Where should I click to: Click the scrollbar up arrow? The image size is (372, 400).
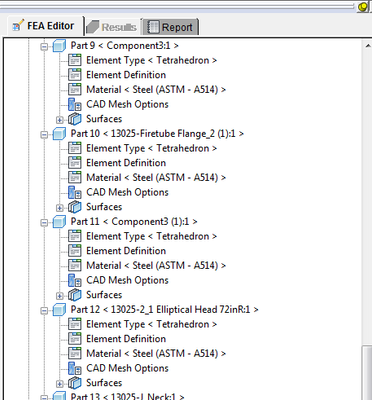pyautogui.click(x=367, y=46)
